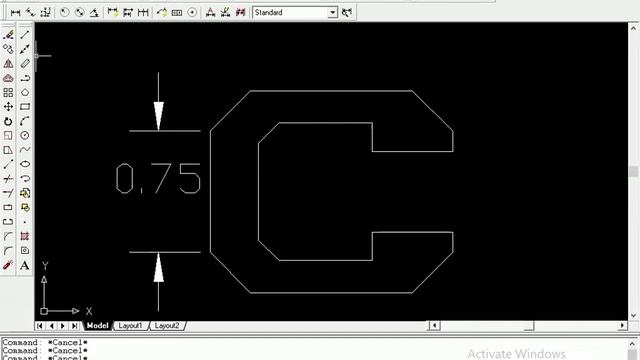This screenshot has width=640, height=360.
Task: Click the horizontal scrollbar left arrow
Action: coord(434,325)
